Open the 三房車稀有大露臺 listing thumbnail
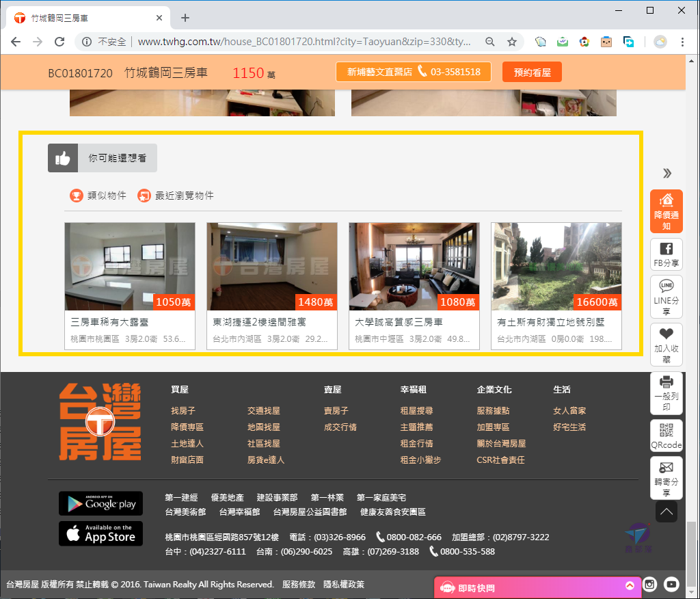Viewport: 700px width, 599px height. 130,267
